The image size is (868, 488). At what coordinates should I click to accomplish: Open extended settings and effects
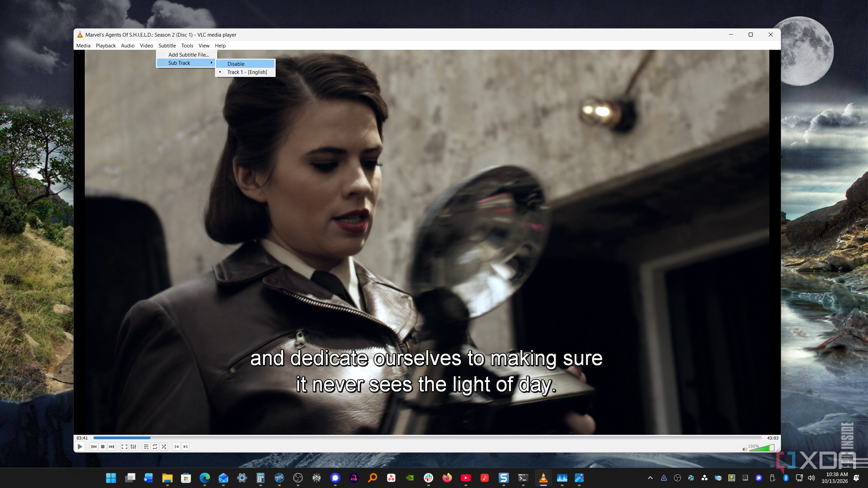click(x=133, y=447)
